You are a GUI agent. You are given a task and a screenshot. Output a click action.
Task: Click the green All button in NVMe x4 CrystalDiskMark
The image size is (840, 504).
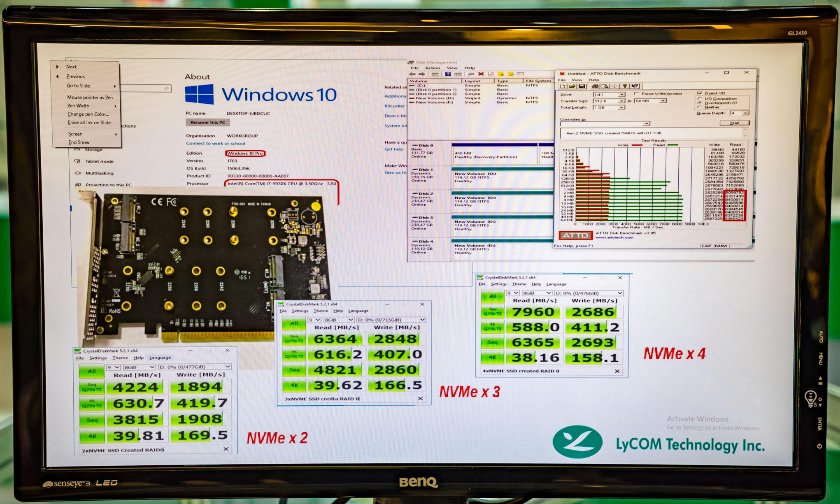tap(492, 296)
